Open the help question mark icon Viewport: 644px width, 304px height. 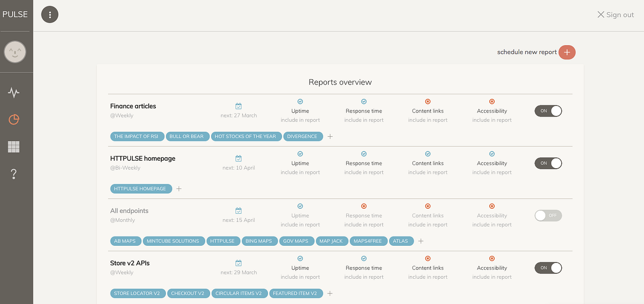(14, 174)
